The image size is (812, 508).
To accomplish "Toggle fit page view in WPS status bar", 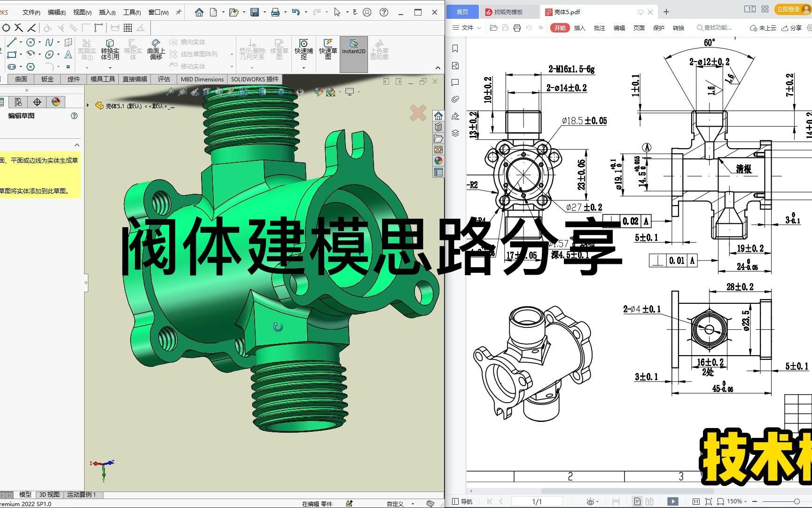I will pos(708,501).
